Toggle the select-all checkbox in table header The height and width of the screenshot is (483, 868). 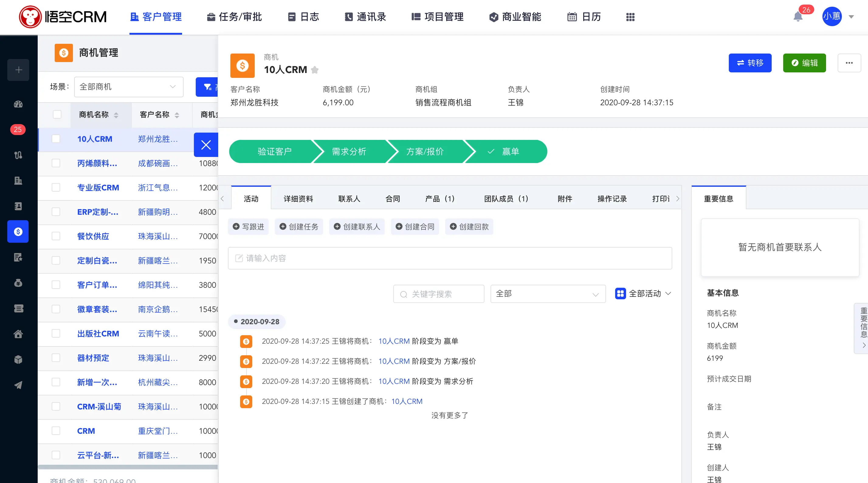pos(56,115)
